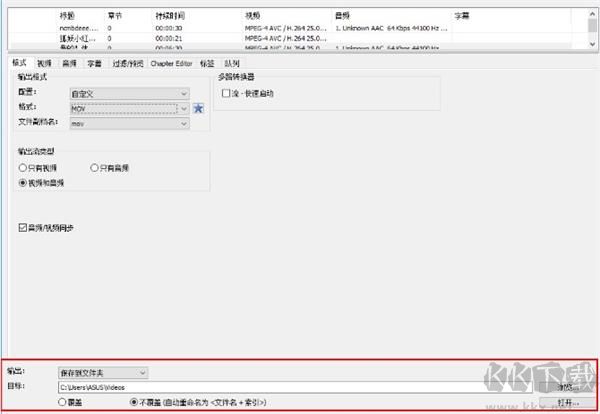Open the 配置 dropdown showing 自定义
The width and height of the screenshot is (600, 414).
tap(130, 94)
